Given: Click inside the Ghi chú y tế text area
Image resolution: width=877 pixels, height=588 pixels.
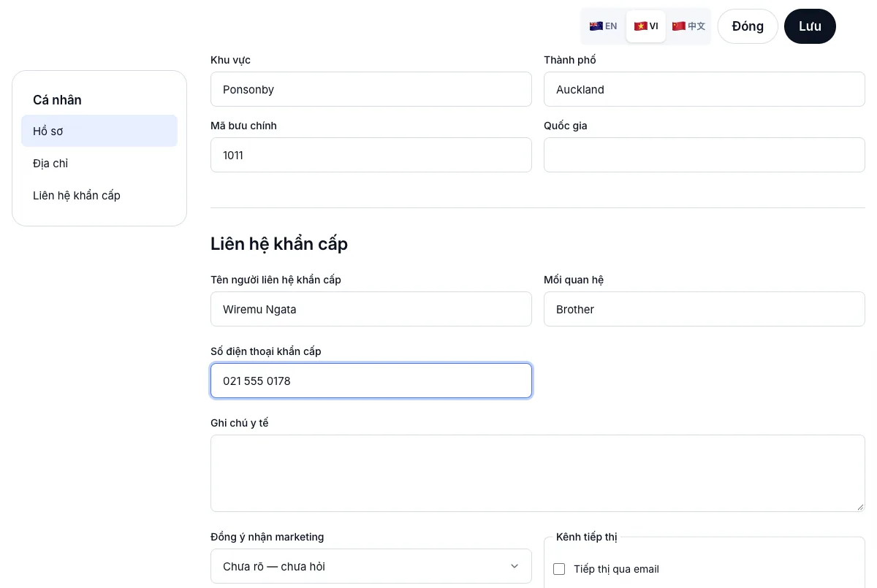Looking at the screenshot, I should pyautogui.click(x=538, y=473).
